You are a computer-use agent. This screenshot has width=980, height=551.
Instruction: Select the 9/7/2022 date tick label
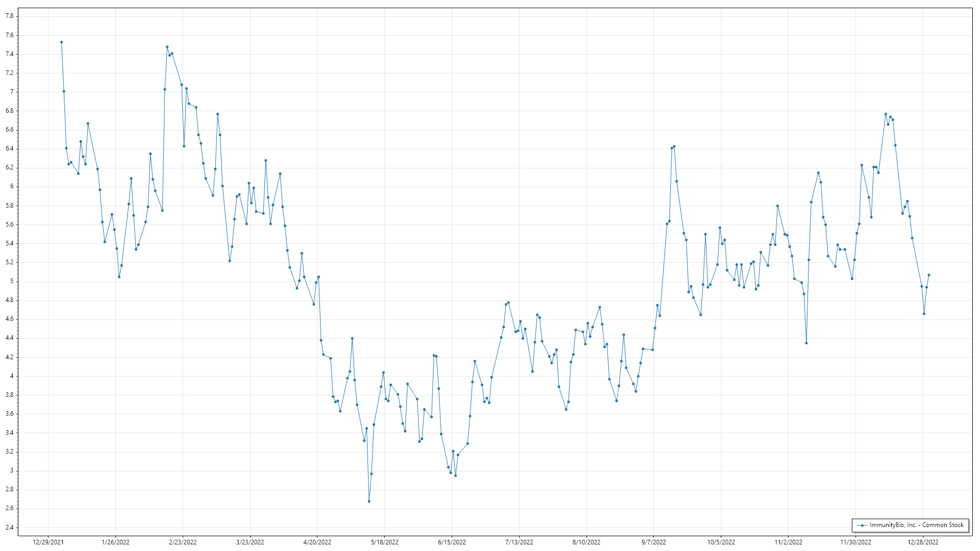[x=654, y=542]
